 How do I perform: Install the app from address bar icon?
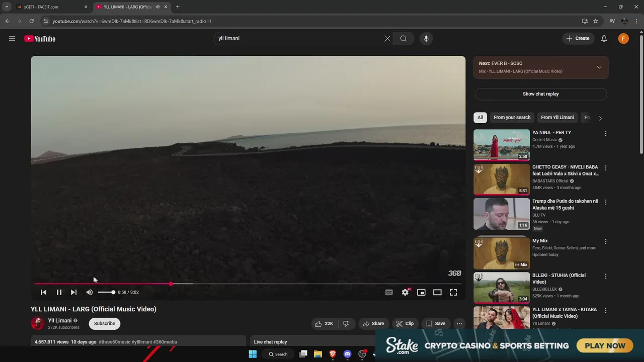pyautogui.click(x=585, y=21)
